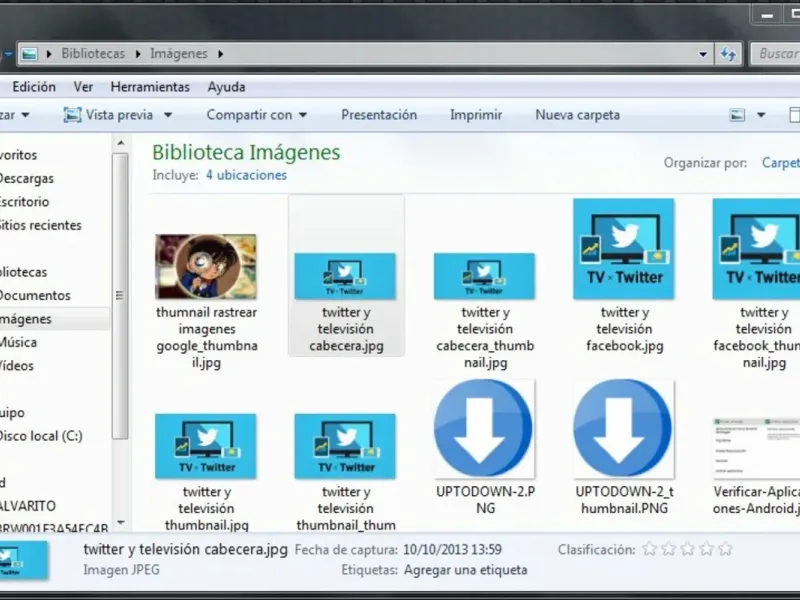Select Escritorio in the navigation pane
This screenshot has height=600, width=800.
pos(24,202)
